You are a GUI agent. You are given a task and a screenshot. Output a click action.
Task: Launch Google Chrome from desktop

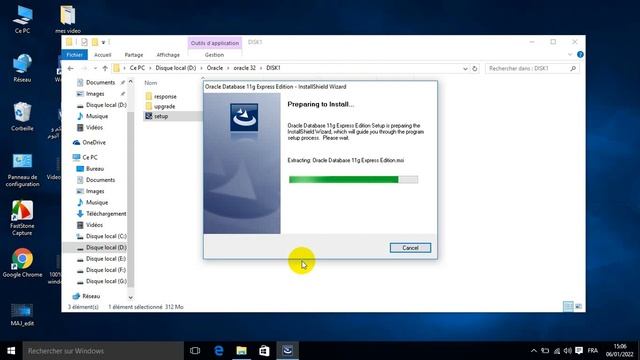point(22,263)
